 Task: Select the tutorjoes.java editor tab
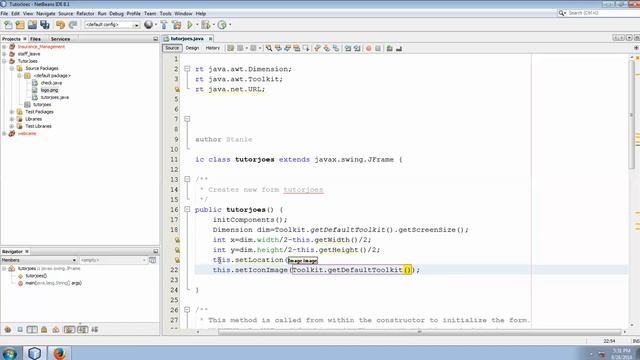pos(187,38)
